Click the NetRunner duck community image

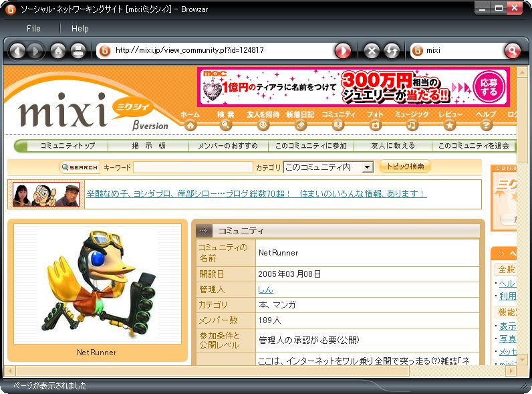tap(98, 284)
